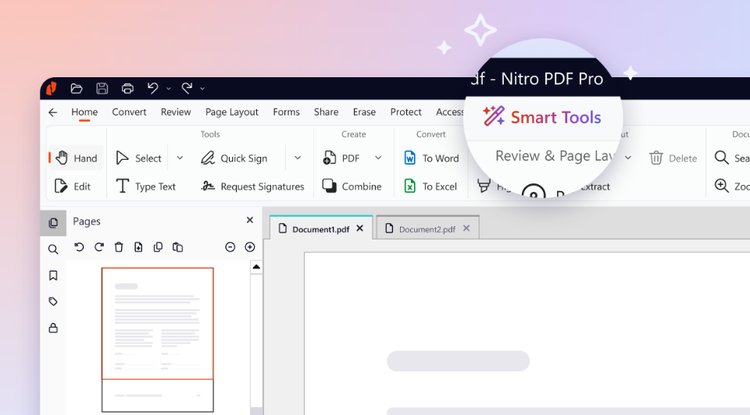Screen dimensions: 750x415
Task: Click the Quick Sign tool
Action: [234, 158]
